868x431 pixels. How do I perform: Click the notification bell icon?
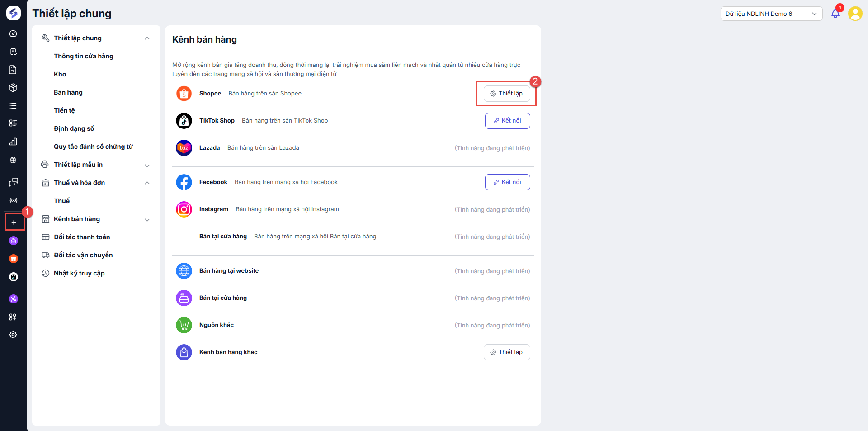(835, 14)
